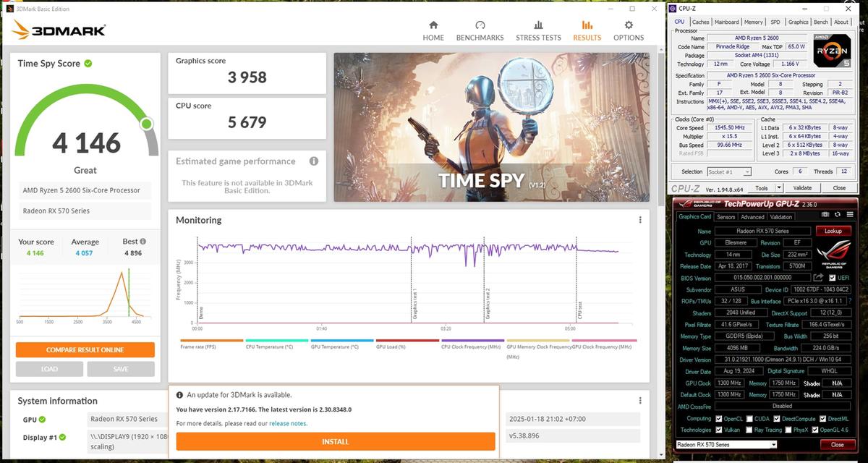Open the Monitoring panel three-dot menu

click(640, 220)
